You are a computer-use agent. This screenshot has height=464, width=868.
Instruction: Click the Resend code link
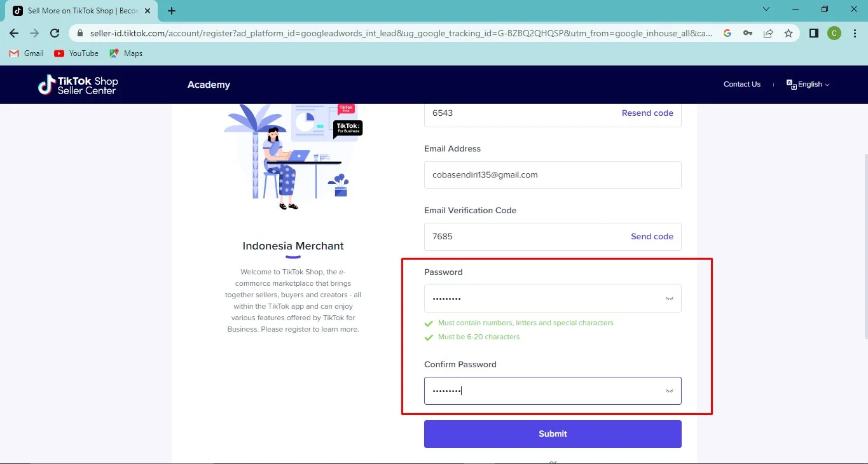coord(647,113)
